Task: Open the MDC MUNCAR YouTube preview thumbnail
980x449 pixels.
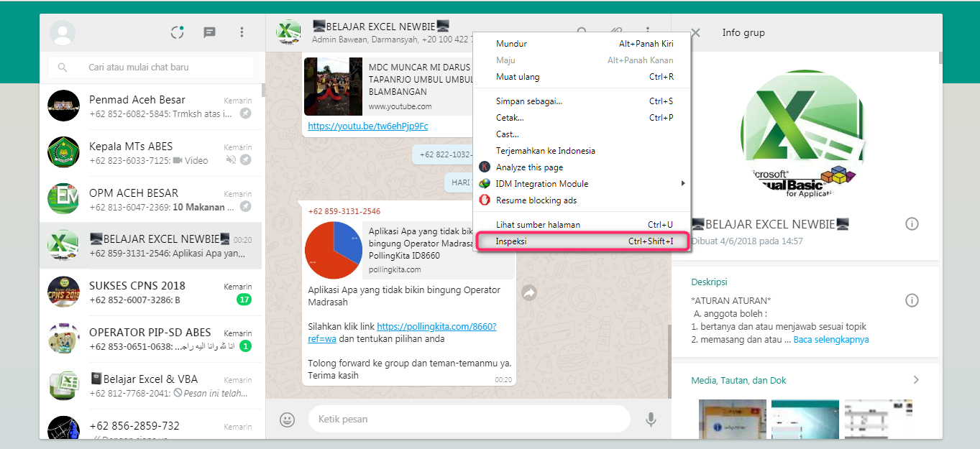Action: pos(333,86)
